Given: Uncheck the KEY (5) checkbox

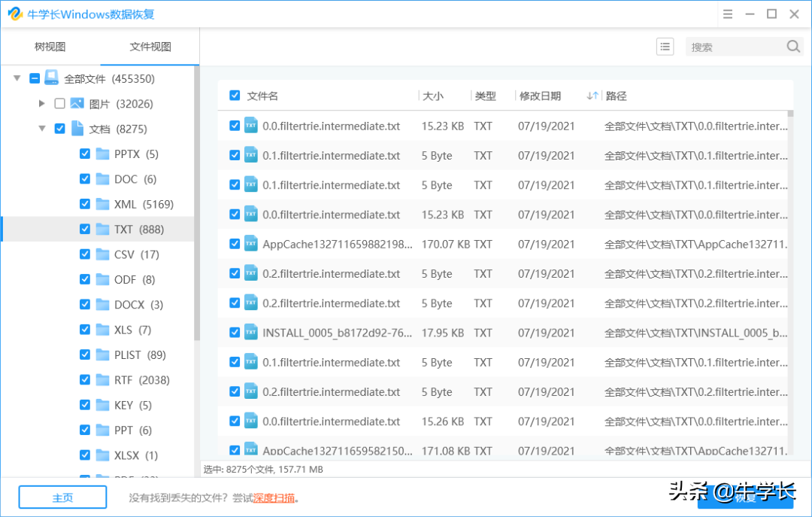Looking at the screenshot, I should (x=85, y=404).
